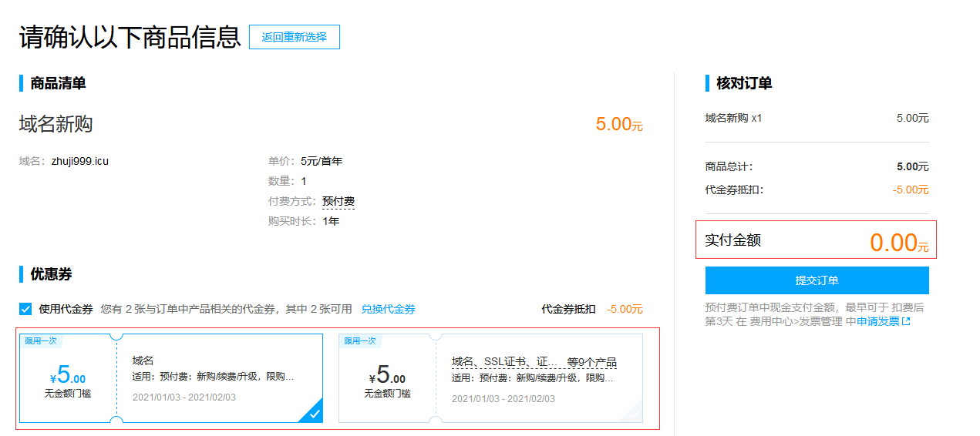Click 域名、SSL证书 等9个产品 label

(x=534, y=362)
